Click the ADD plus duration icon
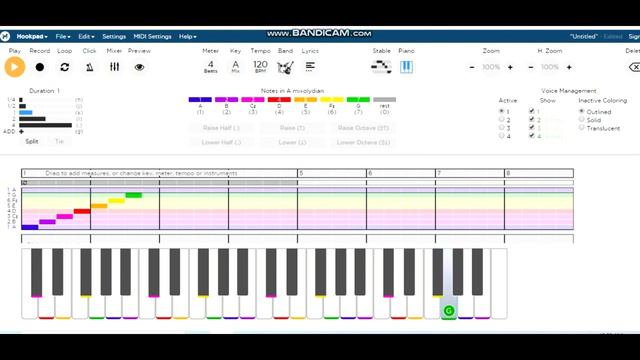Viewport: 640px width, 360px height. (21, 131)
